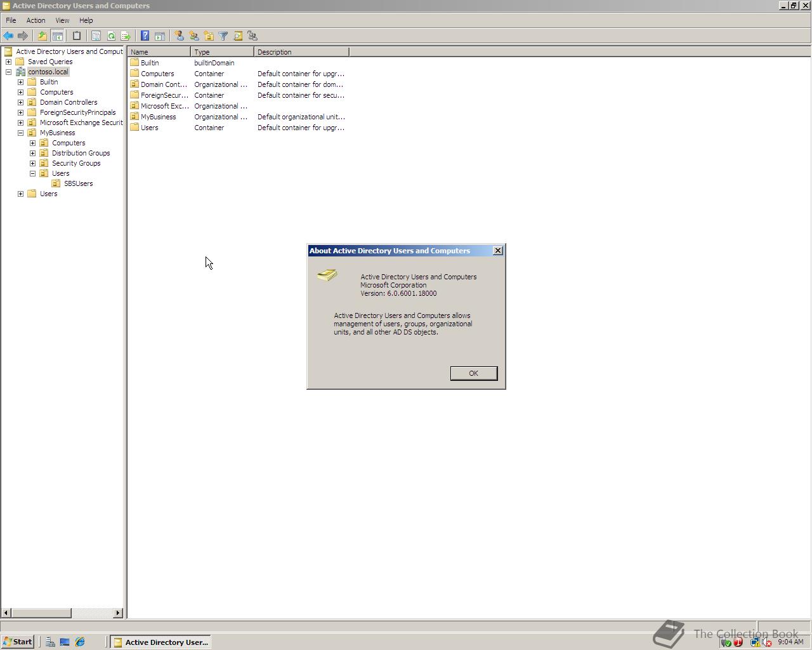This screenshot has height=650, width=812.
Task: Collapse the MyBusiness organizational unit
Action: [20, 133]
